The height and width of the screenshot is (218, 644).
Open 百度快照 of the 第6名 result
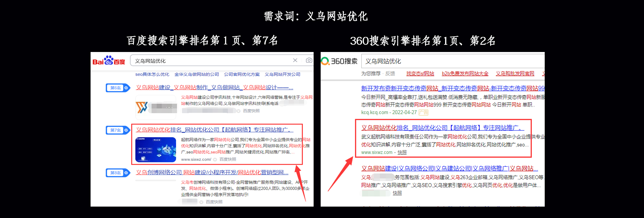(251, 111)
